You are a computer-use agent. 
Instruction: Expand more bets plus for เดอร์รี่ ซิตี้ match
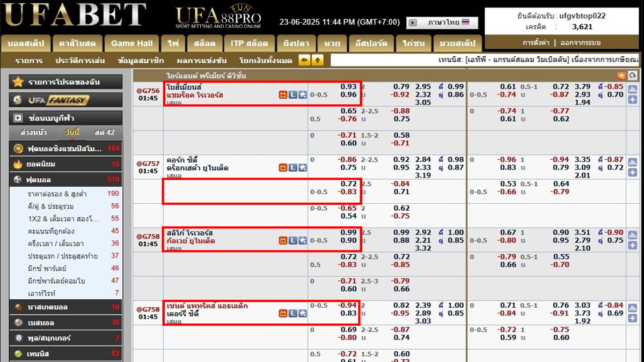[x=632, y=319]
